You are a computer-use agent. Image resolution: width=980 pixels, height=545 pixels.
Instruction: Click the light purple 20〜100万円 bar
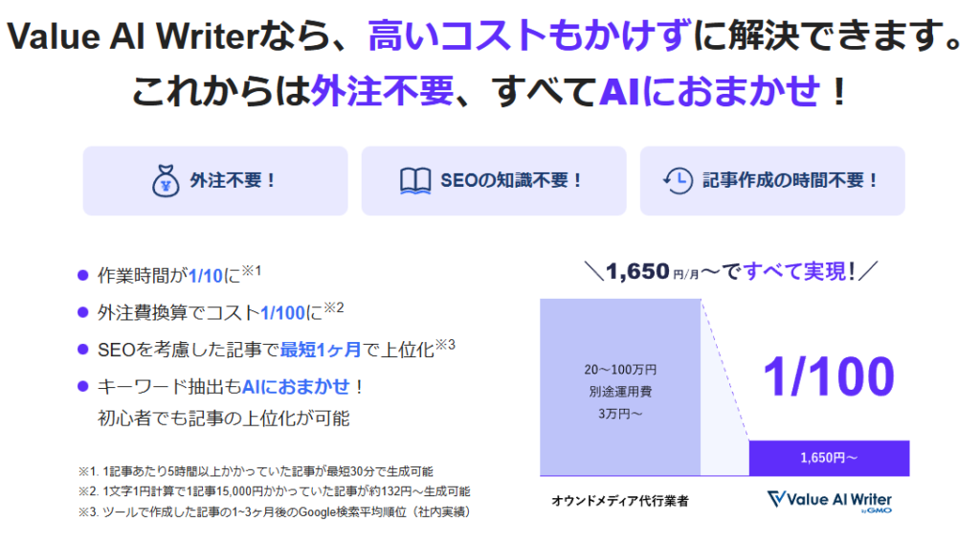(621, 388)
